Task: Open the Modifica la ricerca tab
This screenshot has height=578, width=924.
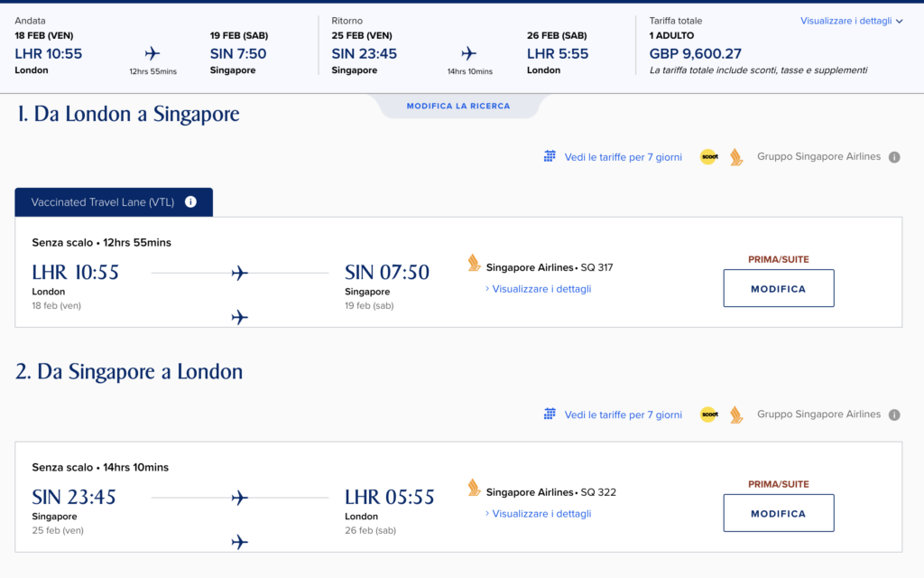Action: click(x=458, y=107)
